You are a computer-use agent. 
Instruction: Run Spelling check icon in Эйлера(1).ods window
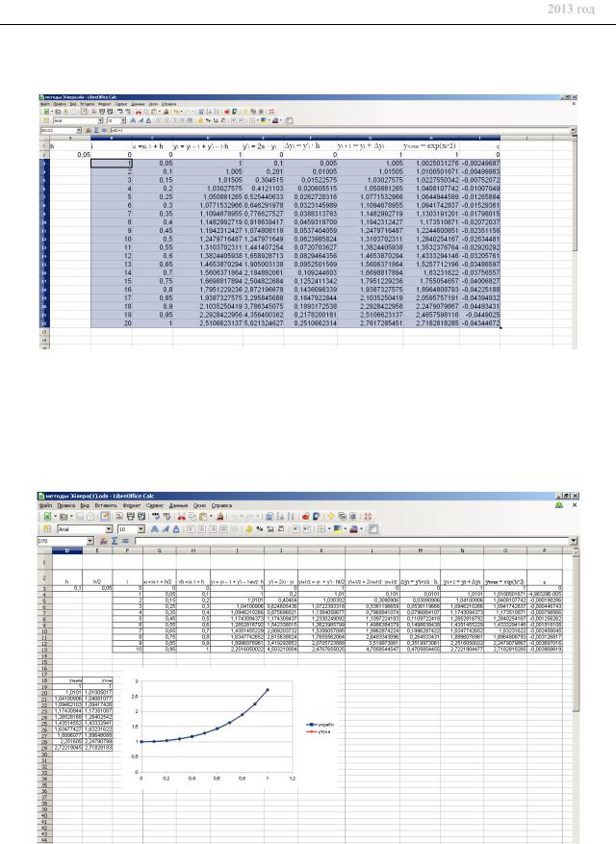(x=156, y=517)
